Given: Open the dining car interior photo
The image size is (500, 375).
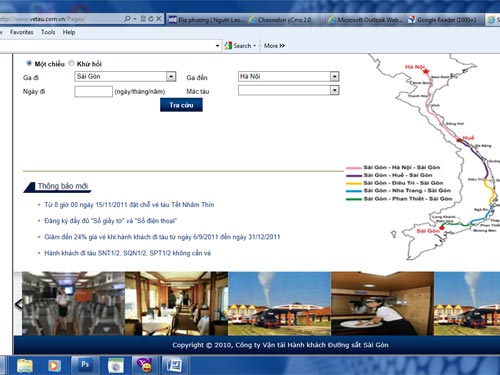Looking at the screenshot, I should (176, 303).
